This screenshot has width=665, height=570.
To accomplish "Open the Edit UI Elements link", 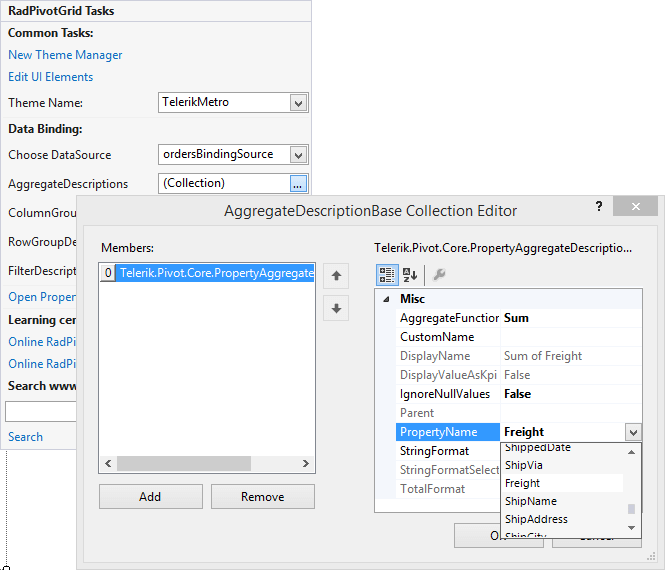I will [x=50, y=77].
